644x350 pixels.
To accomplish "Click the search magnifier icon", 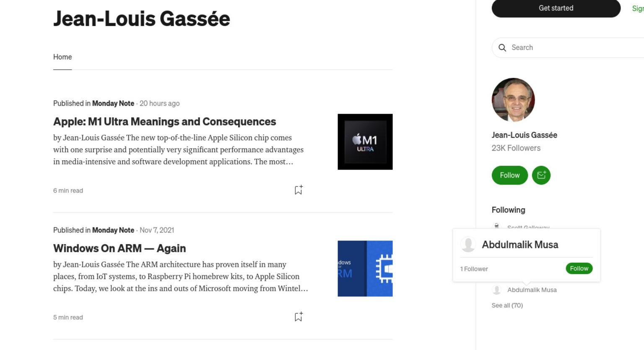I will coord(502,47).
